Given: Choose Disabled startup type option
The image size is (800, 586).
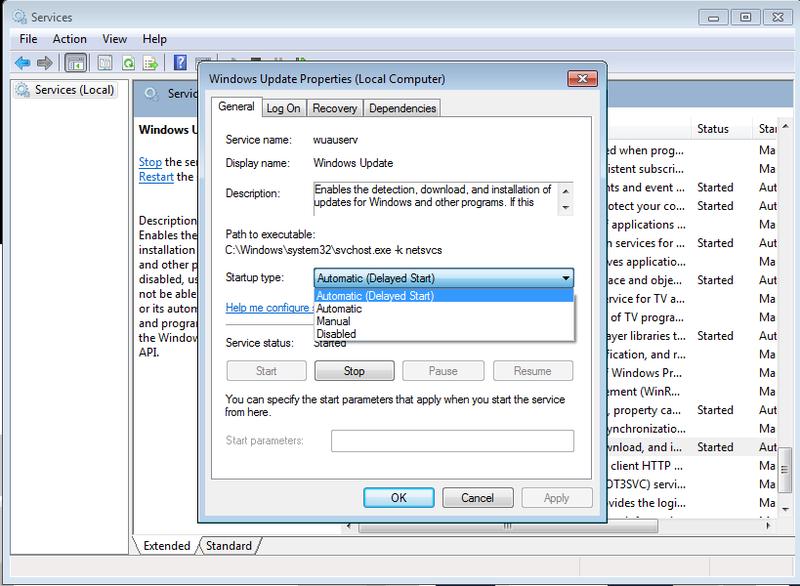Looking at the screenshot, I should click(443, 334).
